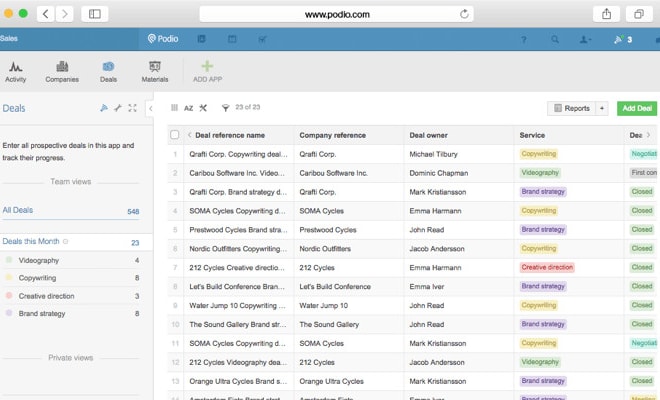Click ADD APP plus button
660x400 pixels.
click(207, 72)
